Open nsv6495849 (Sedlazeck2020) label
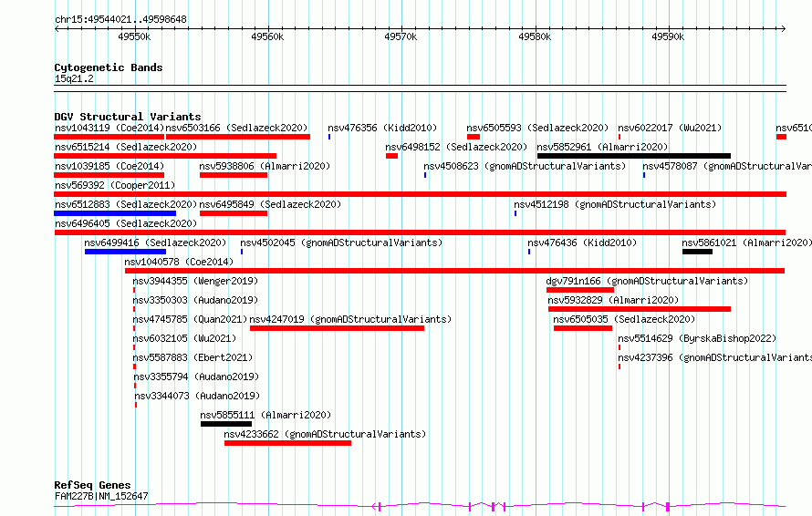Image resolution: width=812 pixels, height=516 pixels. click(x=270, y=204)
